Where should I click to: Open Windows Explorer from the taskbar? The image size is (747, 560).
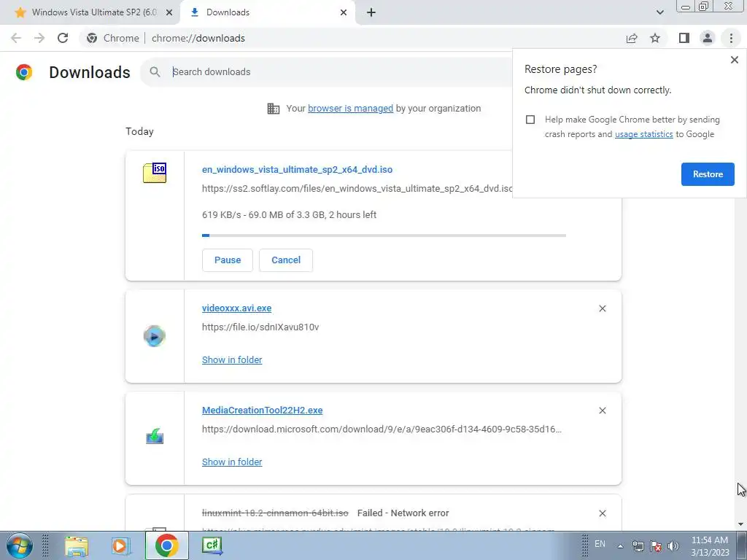pyautogui.click(x=77, y=545)
